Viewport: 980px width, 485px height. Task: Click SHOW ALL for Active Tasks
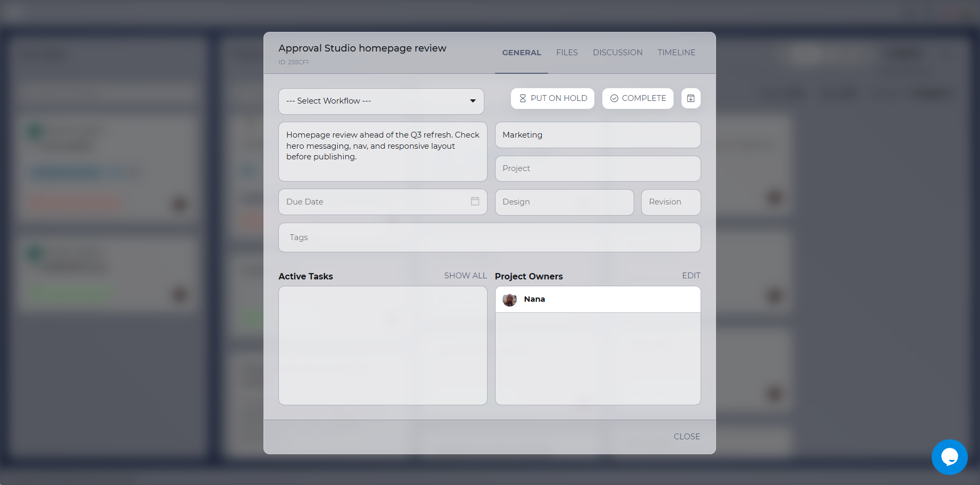click(465, 276)
